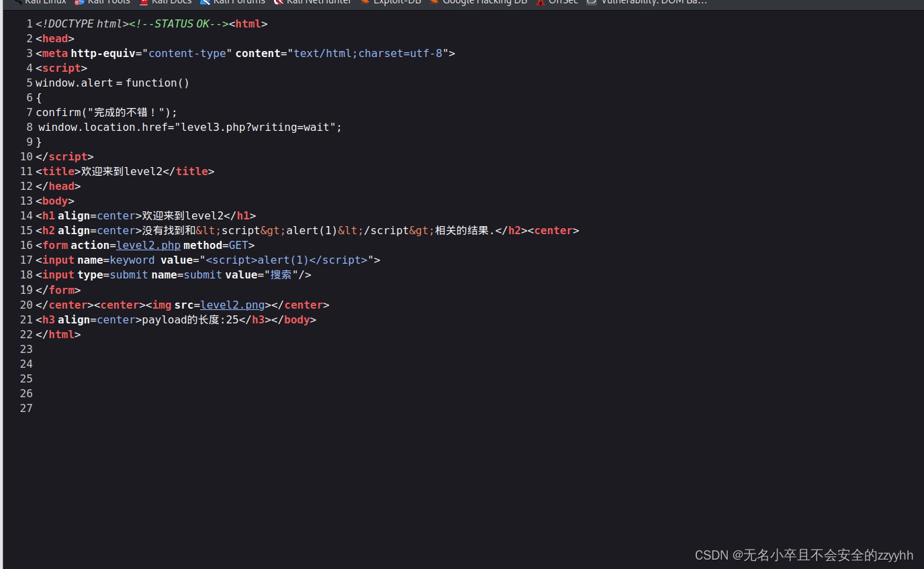924x569 pixels.
Task: Click the "<script>alert(1)</script>" input value
Action: [x=287, y=260]
